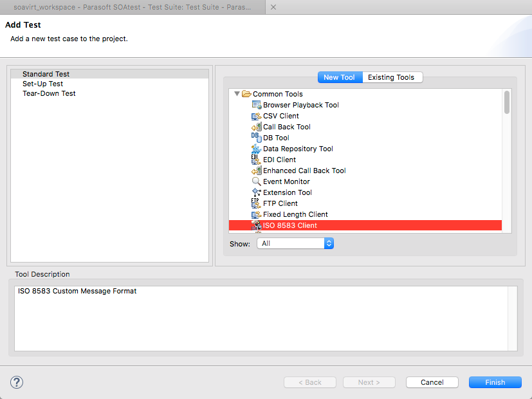The image size is (532, 399).
Task: Select DB Tool label
Action: [x=276, y=138]
